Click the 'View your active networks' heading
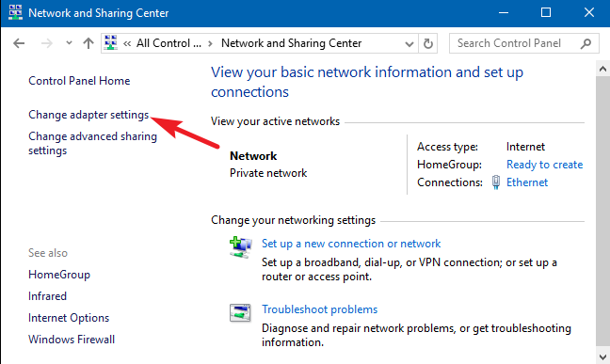The image size is (610, 364). coord(275,121)
